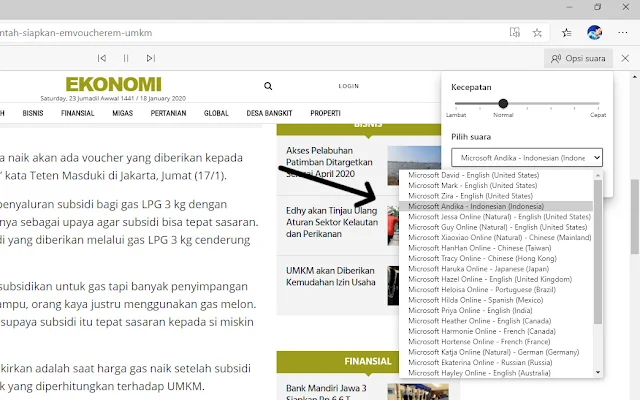This screenshot has height=400, width=640.
Task: Select Microsoft Andika - Indonesian voice
Action: coord(496,206)
